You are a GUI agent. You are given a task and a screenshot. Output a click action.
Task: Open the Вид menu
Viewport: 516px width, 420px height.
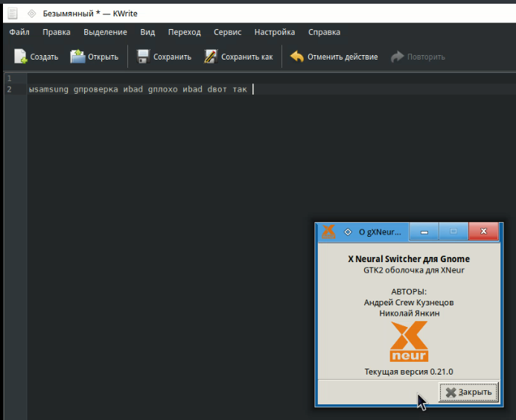pyautogui.click(x=147, y=32)
